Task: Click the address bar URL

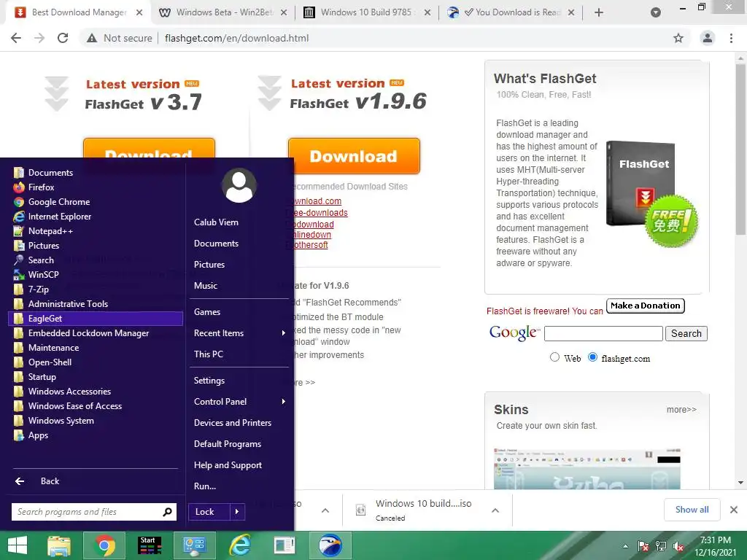Action: [237, 38]
